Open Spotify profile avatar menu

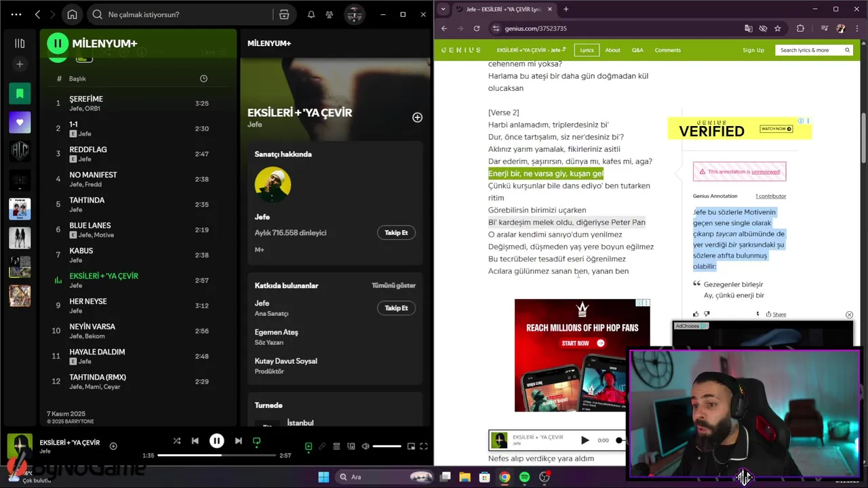[353, 14]
